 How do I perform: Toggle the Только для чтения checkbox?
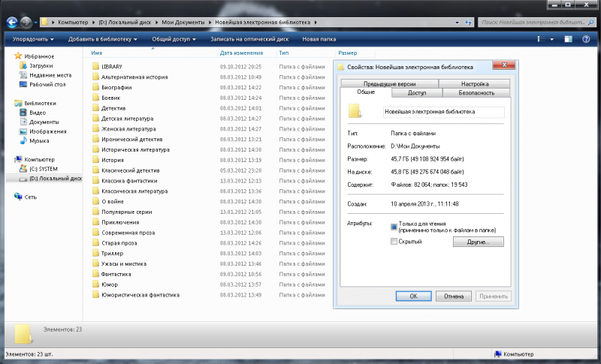click(394, 227)
